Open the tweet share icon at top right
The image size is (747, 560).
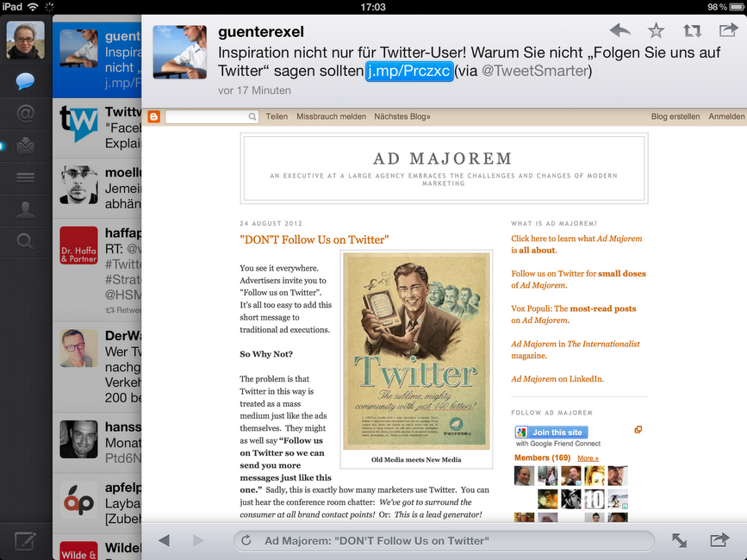(x=728, y=31)
